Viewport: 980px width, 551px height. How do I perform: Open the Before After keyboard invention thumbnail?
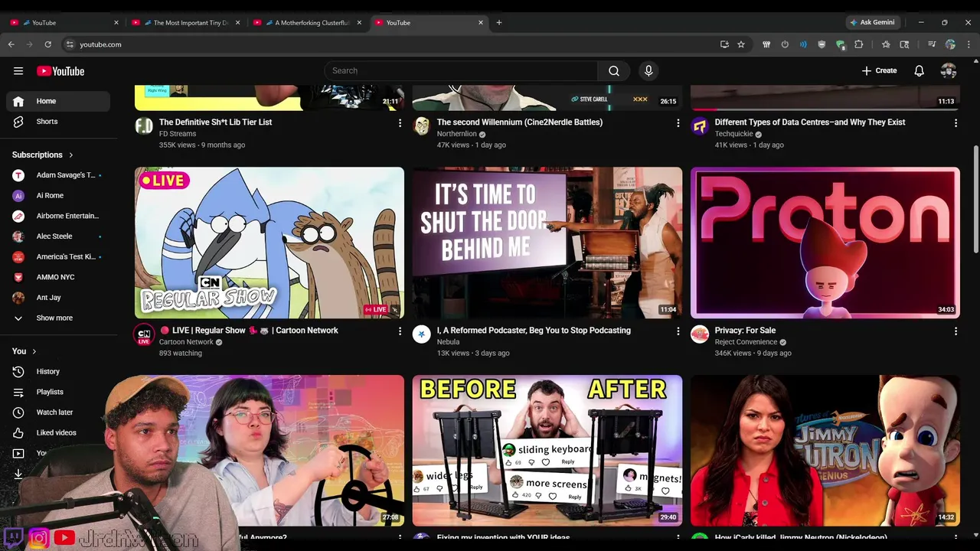[547, 451]
